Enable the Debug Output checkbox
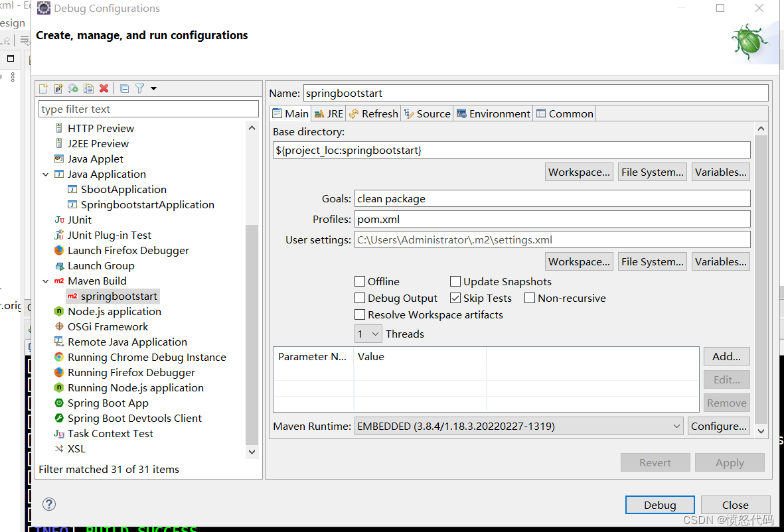 (360, 299)
